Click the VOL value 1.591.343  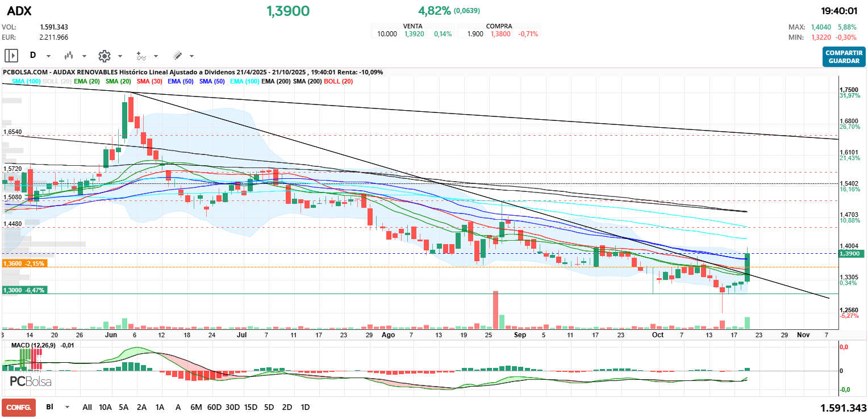pyautogui.click(x=54, y=27)
